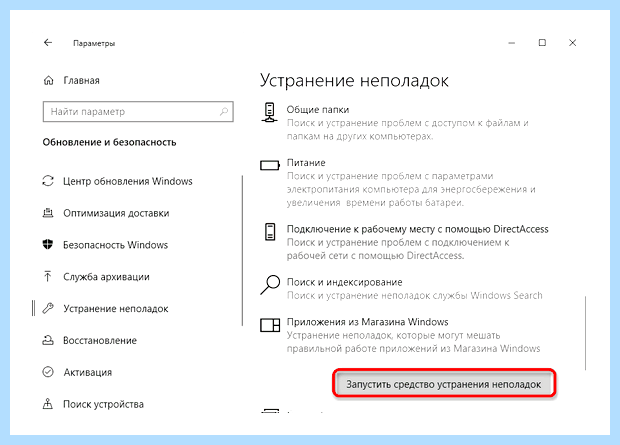The width and height of the screenshot is (620, 445).
Task: Click the Активация checkmark circle icon
Action: (48, 372)
